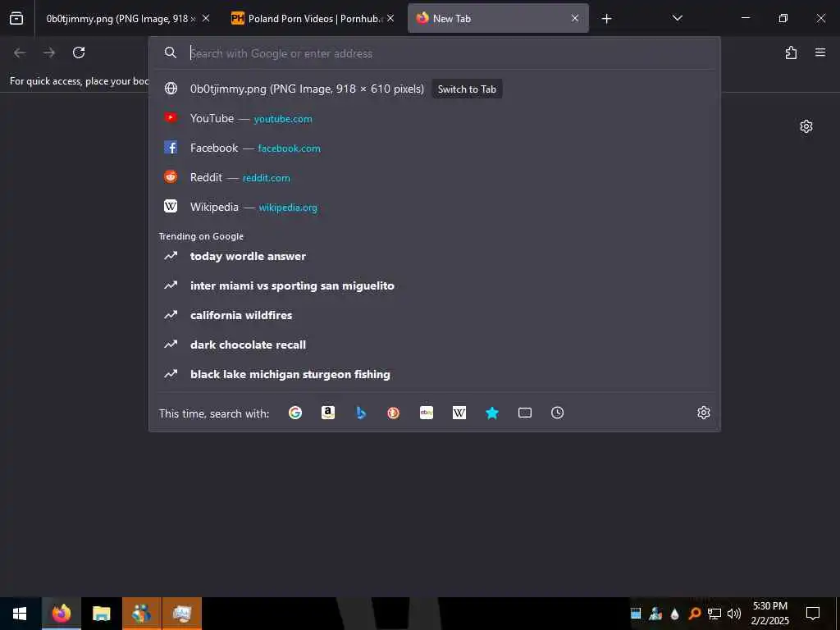Open Firefox View from the tab bar icon
The height and width of the screenshot is (630, 840).
point(16,18)
